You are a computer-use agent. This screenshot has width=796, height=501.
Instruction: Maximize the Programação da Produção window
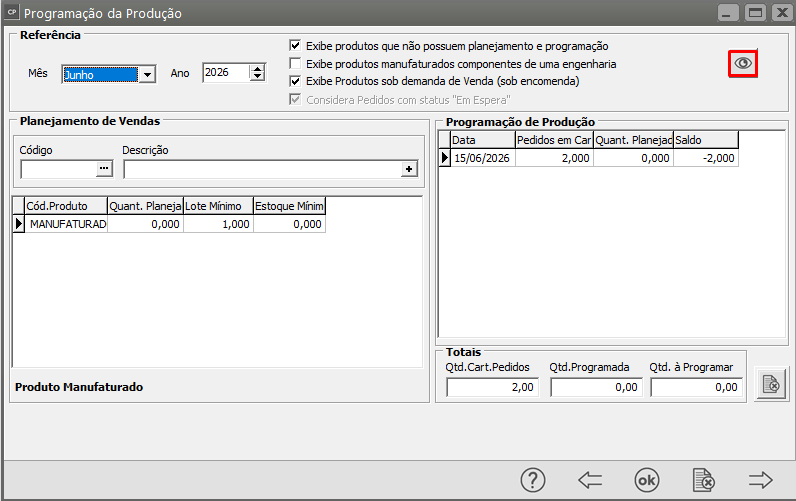[x=755, y=13]
